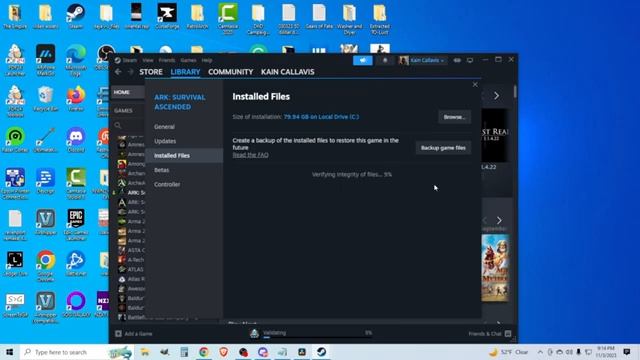Go forward with Steam forward arrow
This screenshot has height=360, width=640.
[x=131, y=72]
